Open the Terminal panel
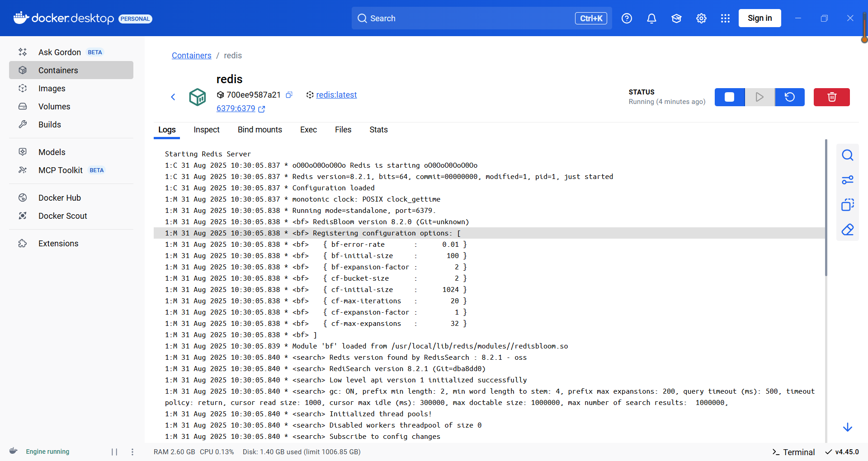 793,452
